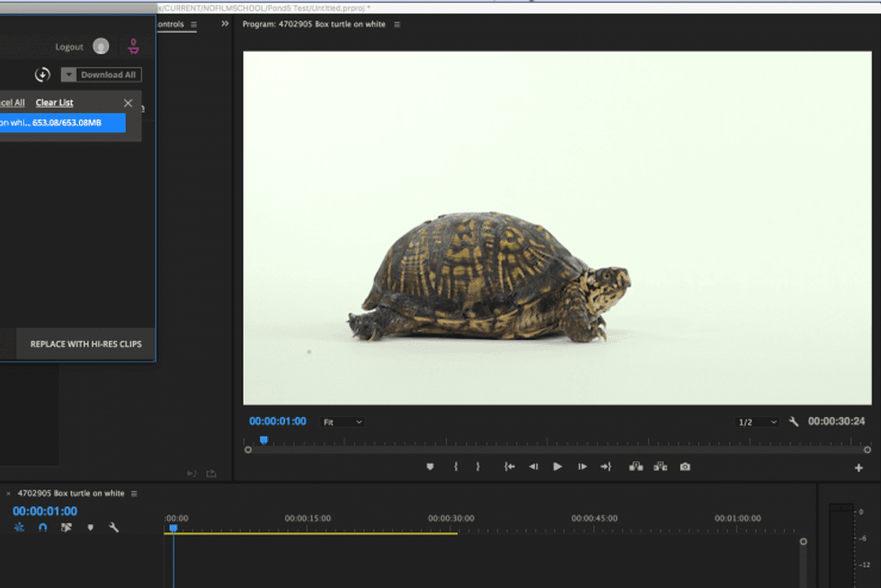The image size is (881, 588).
Task: Add a marker in the Program monitor
Action: [x=430, y=467]
